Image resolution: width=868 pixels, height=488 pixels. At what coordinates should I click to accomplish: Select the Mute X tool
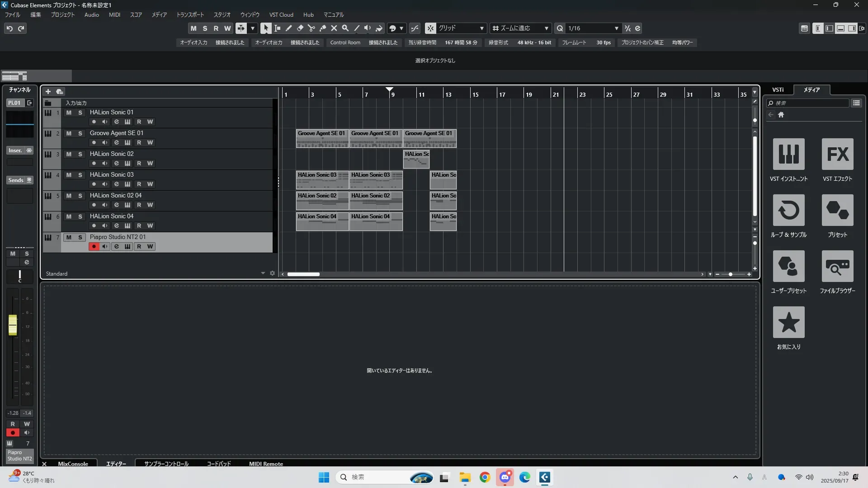(x=334, y=28)
